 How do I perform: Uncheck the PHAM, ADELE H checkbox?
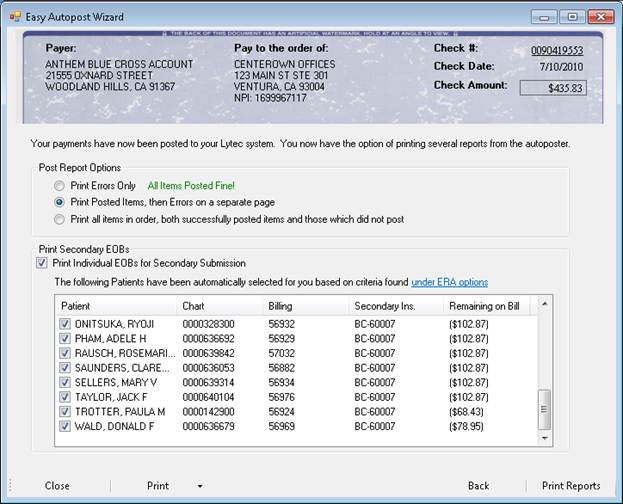coord(66,338)
